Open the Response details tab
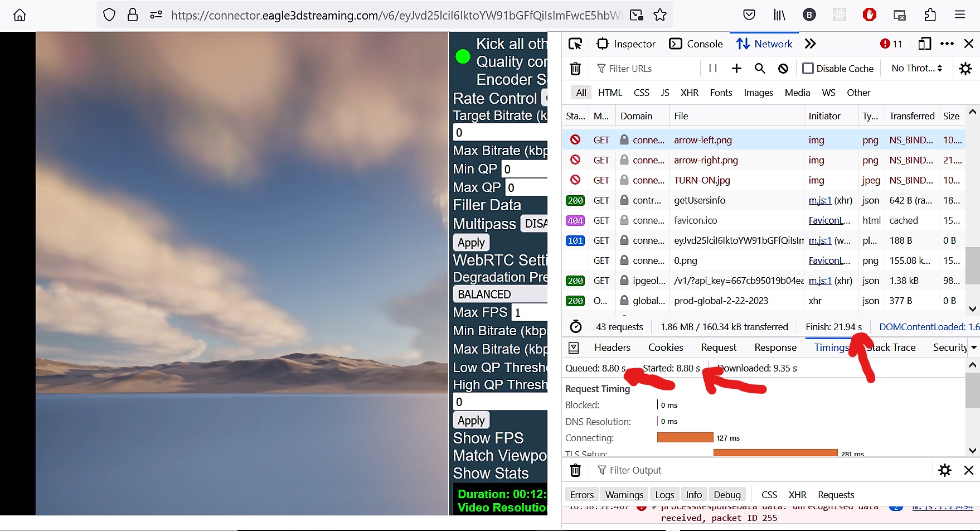 pyautogui.click(x=775, y=347)
